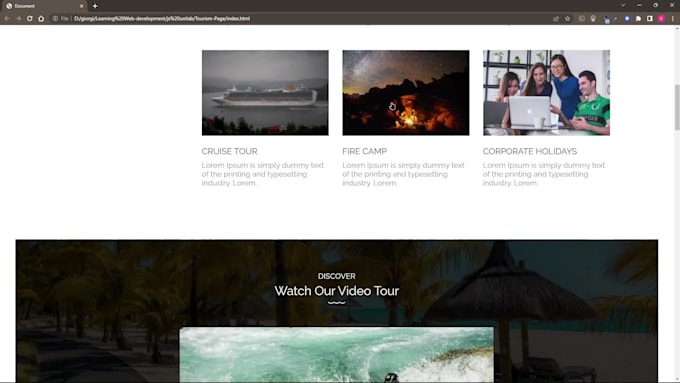The width and height of the screenshot is (680, 383).
Task: Open a new browser tab
Action: [95, 6]
